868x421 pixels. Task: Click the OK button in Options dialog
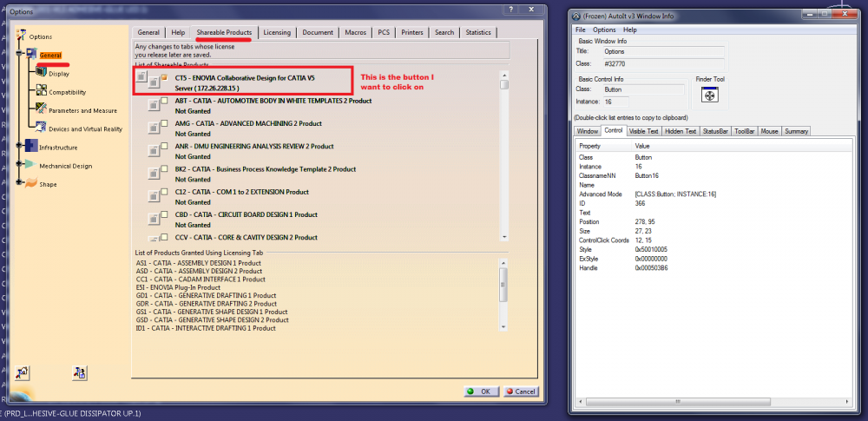click(481, 391)
